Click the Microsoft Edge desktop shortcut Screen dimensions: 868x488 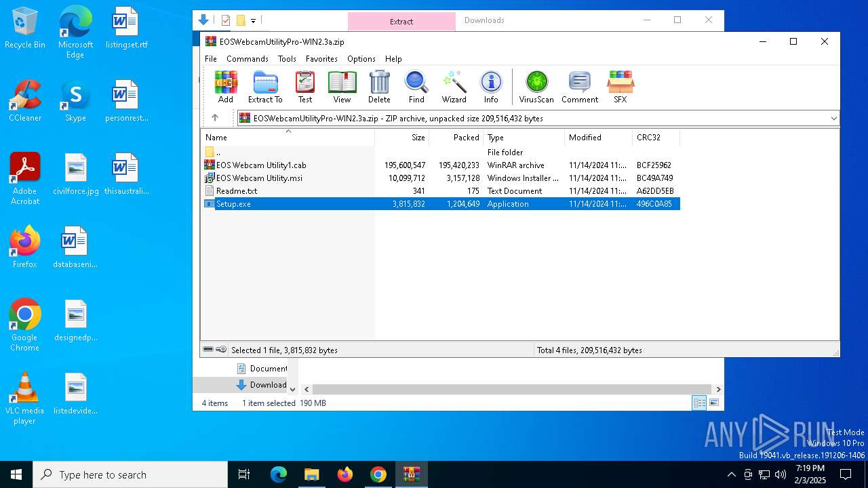(75, 33)
